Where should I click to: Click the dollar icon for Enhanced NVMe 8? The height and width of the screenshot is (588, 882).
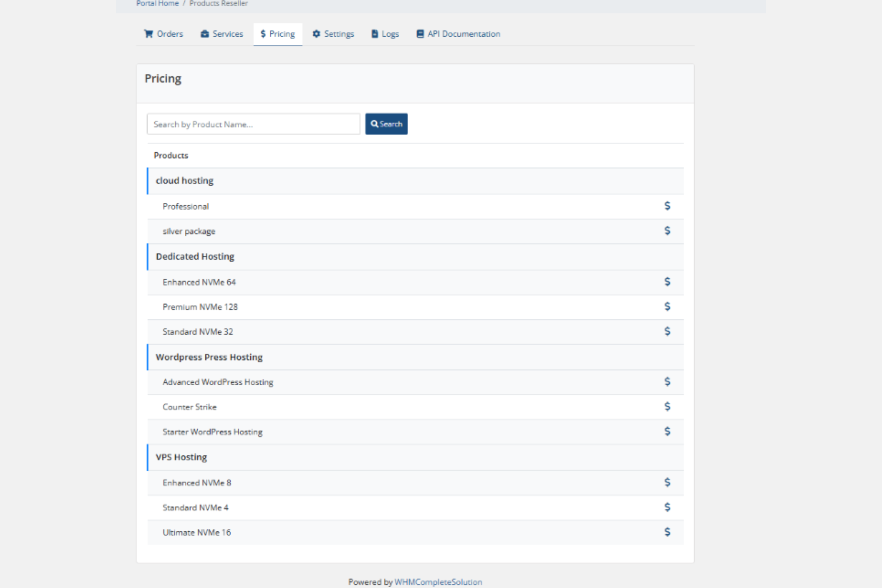(x=667, y=482)
